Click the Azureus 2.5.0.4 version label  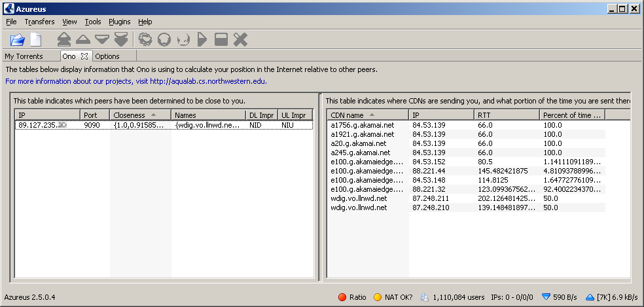tap(29, 297)
